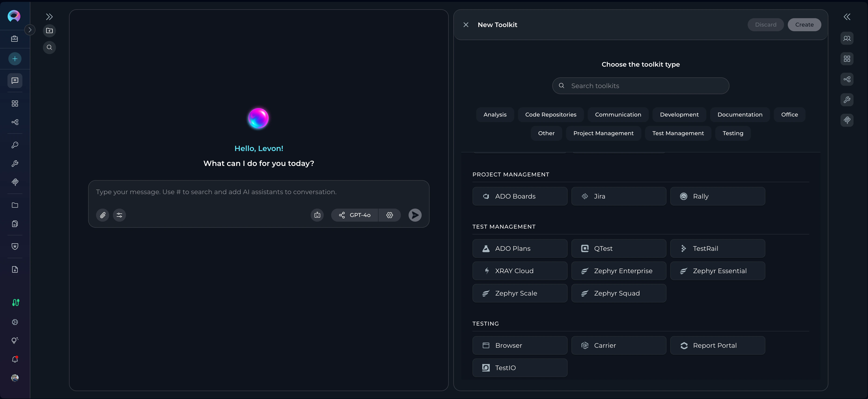The height and width of the screenshot is (399, 868).
Task: Open the message settings sliders control
Action: pyautogui.click(x=119, y=215)
